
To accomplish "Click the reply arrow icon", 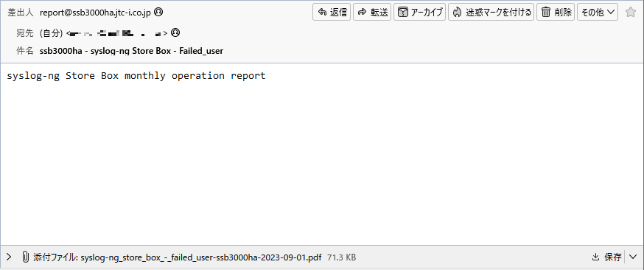I will (x=323, y=13).
